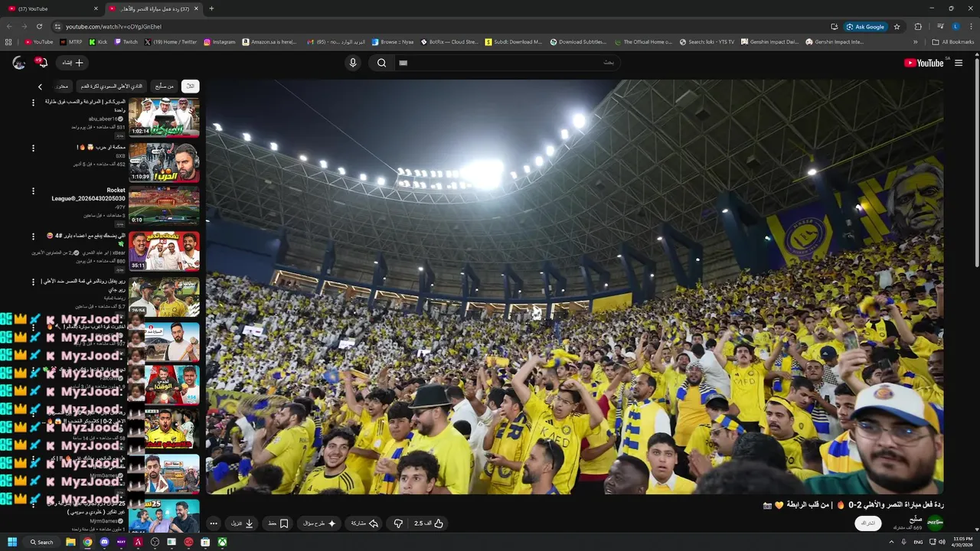The height and width of the screenshot is (551, 980).
Task: Dislike the video with thumbs-down
Action: coord(398,523)
